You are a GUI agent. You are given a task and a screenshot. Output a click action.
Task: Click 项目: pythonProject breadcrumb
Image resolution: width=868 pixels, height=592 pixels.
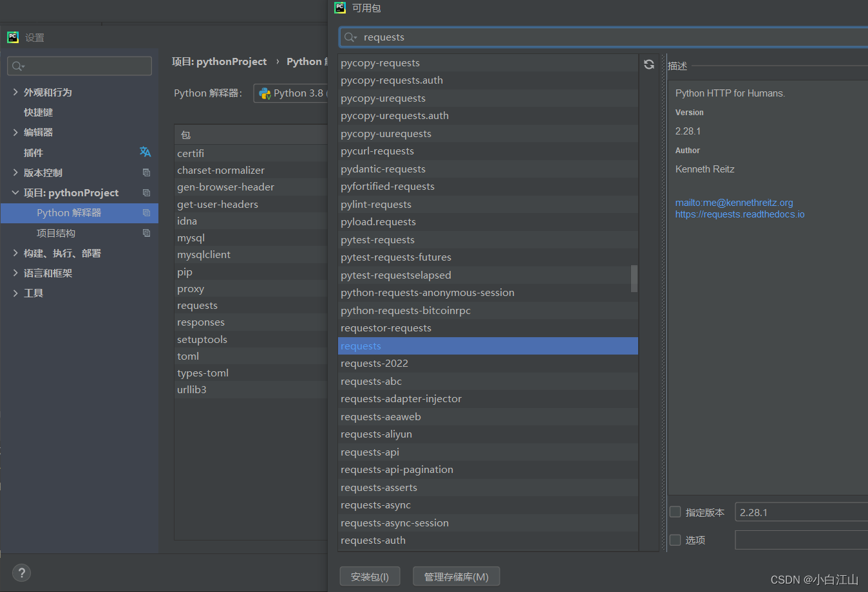(219, 62)
